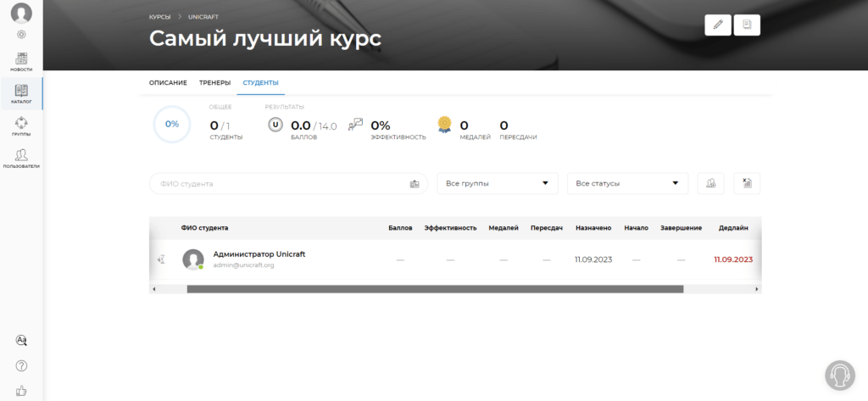Sort by ФИО студента column header
Screen dimensions: 868x401
(x=204, y=228)
